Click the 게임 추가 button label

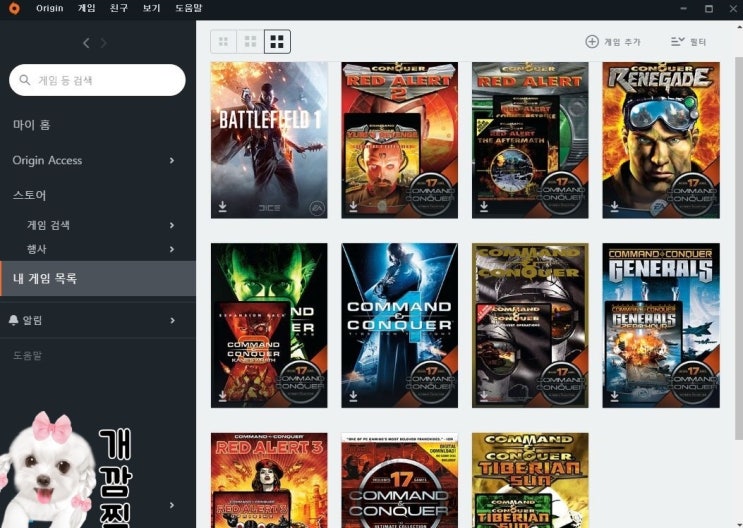(x=622, y=42)
